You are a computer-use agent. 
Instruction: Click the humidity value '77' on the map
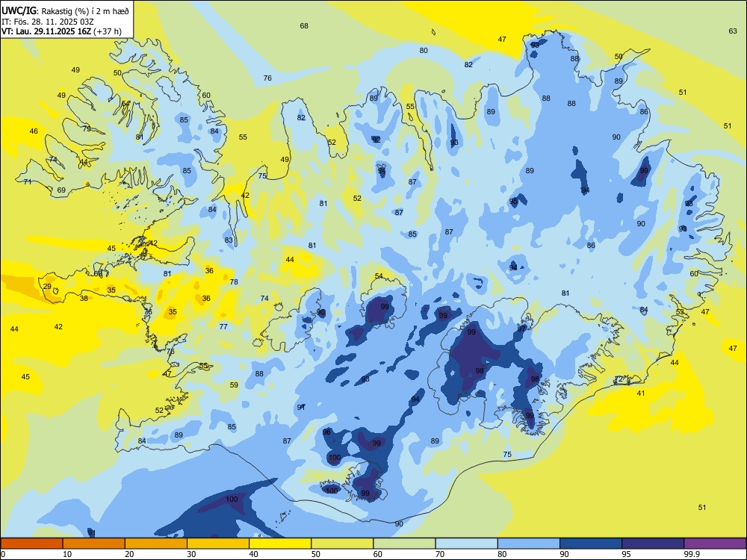pos(223,326)
